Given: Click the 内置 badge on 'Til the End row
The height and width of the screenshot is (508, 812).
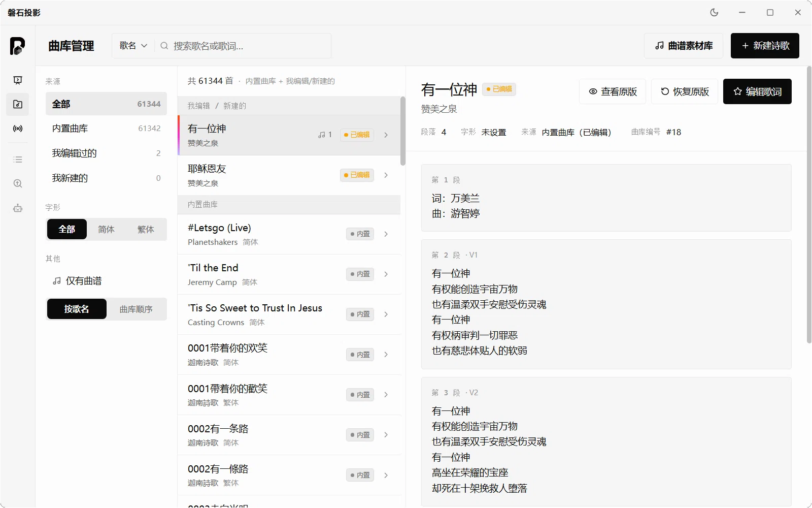Looking at the screenshot, I should [x=360, y=274].
